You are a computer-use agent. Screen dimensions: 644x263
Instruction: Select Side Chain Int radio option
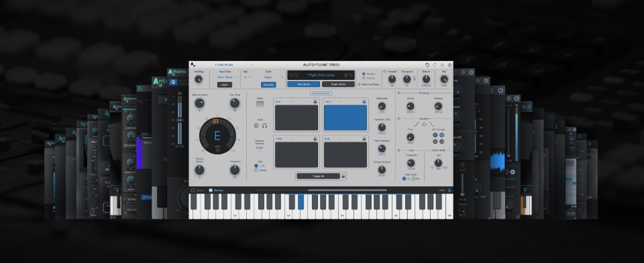[404, 178]
